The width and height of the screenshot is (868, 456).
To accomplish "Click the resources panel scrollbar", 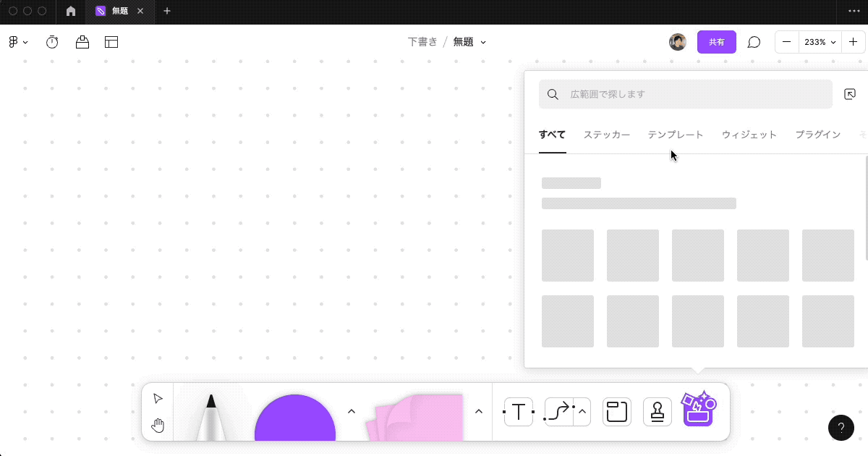I will point(866,208).
